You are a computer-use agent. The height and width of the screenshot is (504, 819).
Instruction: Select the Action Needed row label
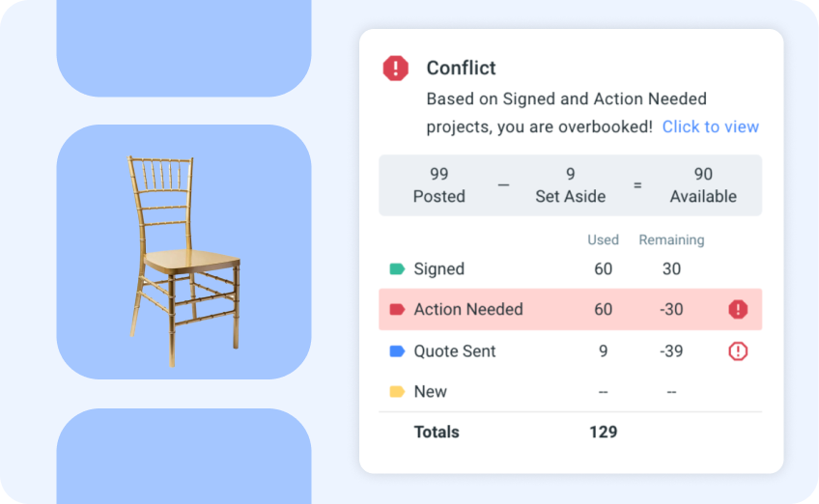pyautogui.click(x=468, y=310)
